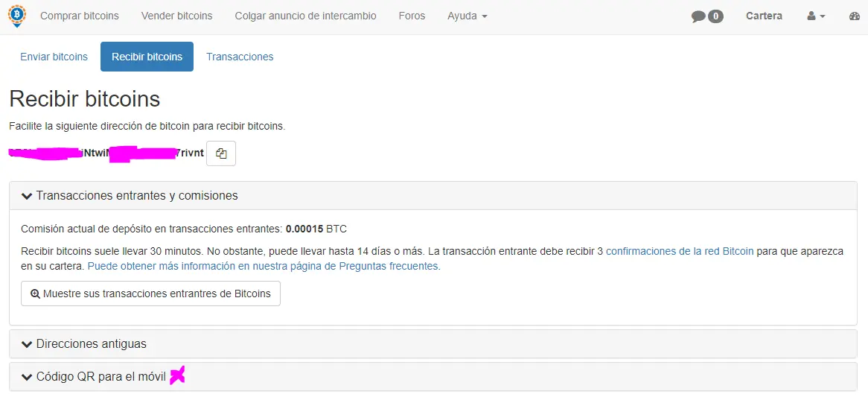Open Colgar anuncio de intercambio
The width and height of the screenshot is (868, 403).
tap(305, 16)
